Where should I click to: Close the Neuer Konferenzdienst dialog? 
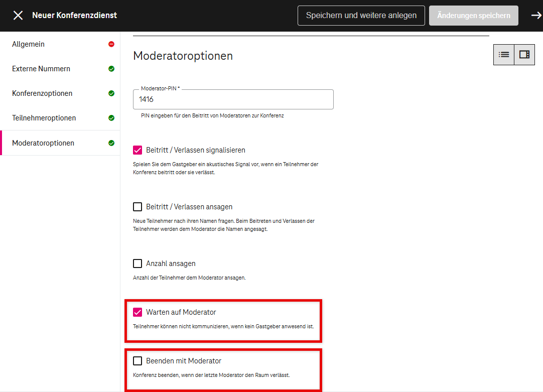18,16
